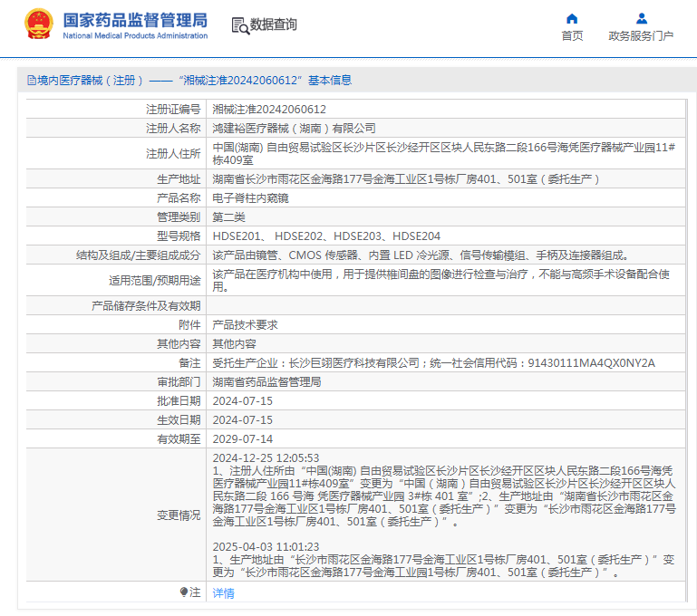
Task: Click the 政务服务门户 person icon
Action: point(641,18)
